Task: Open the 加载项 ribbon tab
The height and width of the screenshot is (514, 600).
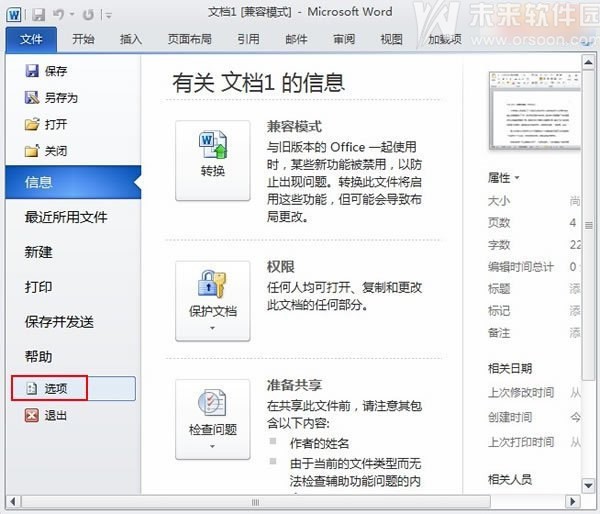Action: pos(445,39)
